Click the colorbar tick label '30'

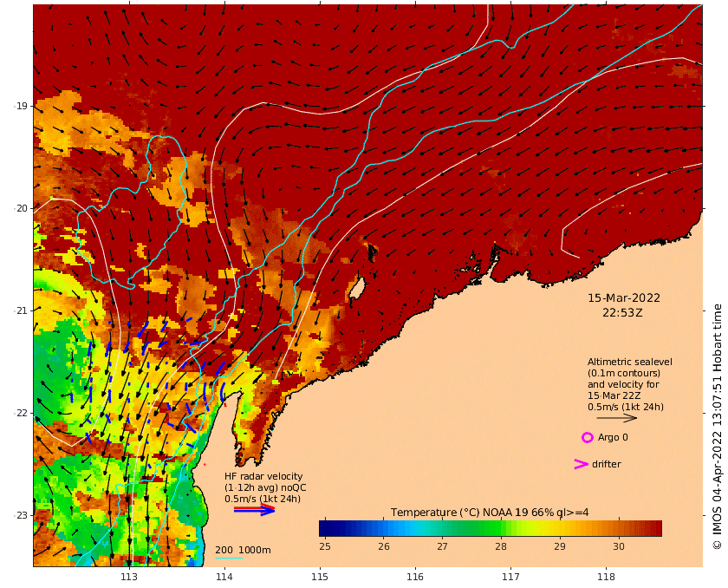click(x=618, y=546)
